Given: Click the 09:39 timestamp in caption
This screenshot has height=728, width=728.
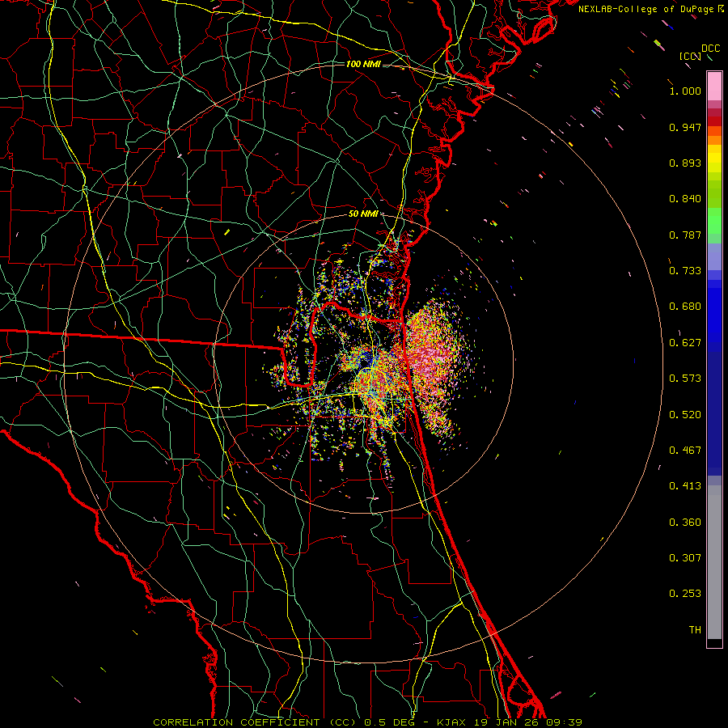Looking at the screenshot, I should pyautogui.click(x=563, y=722).
